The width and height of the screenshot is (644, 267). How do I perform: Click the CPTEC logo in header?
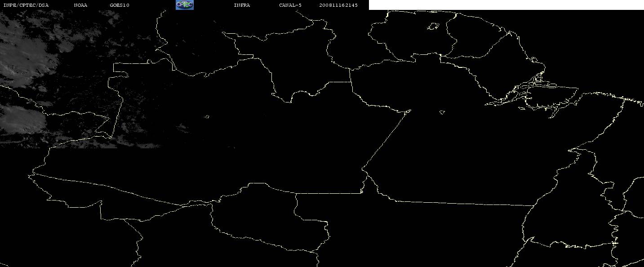[184, 5]
